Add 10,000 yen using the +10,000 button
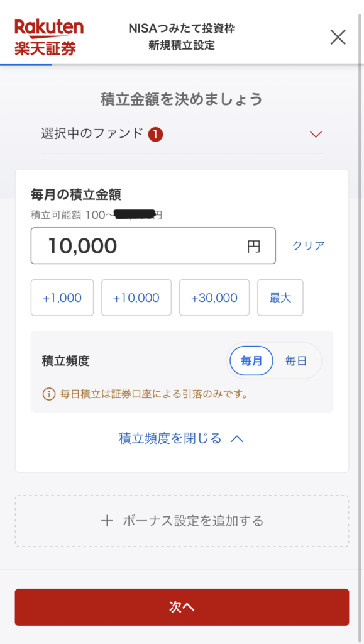Image resolution: width=364 pixels, height=644 pixels. click(136, 297)
